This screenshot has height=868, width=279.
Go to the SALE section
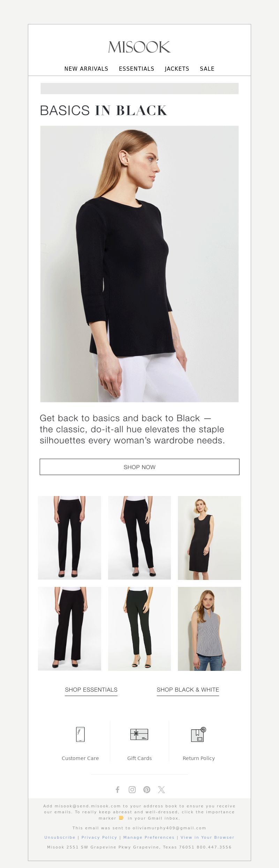207,69
